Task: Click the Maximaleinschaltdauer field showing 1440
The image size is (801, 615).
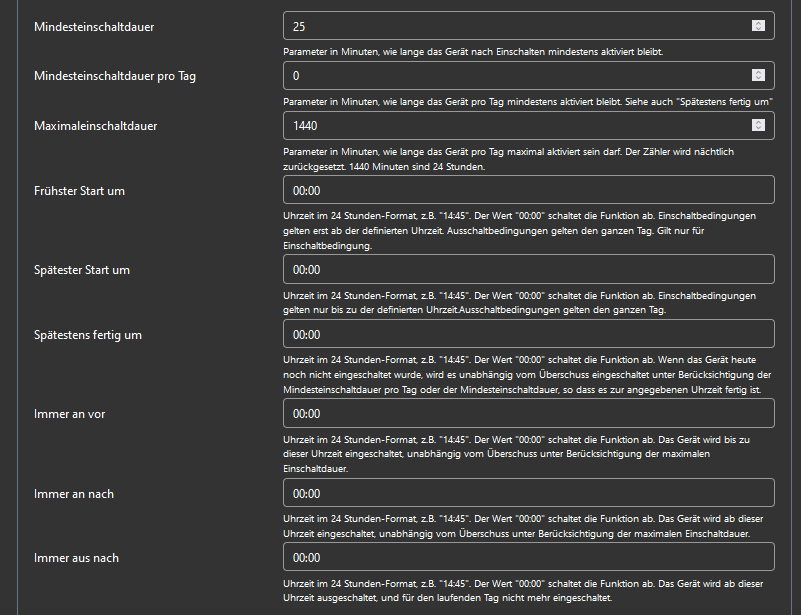Action: coord(529,126)
